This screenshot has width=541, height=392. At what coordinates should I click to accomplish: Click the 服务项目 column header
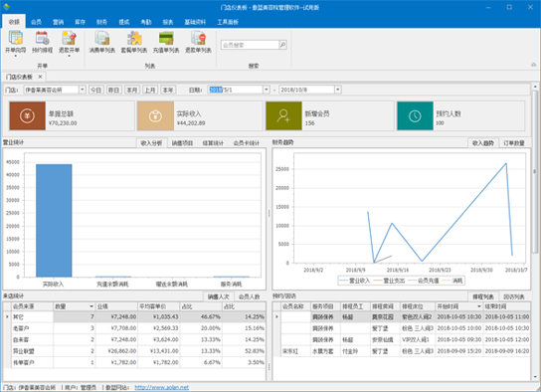[x=325, y=306]
